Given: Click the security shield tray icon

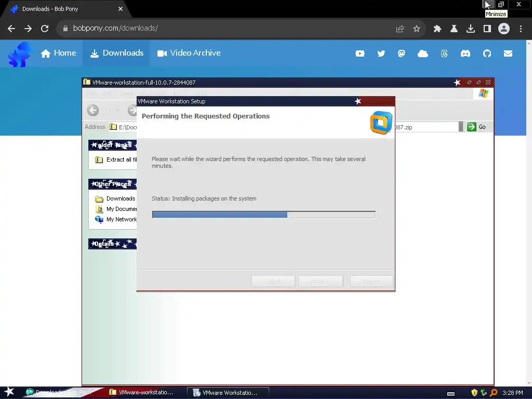Looking at the screenshot, I should 474,393.
